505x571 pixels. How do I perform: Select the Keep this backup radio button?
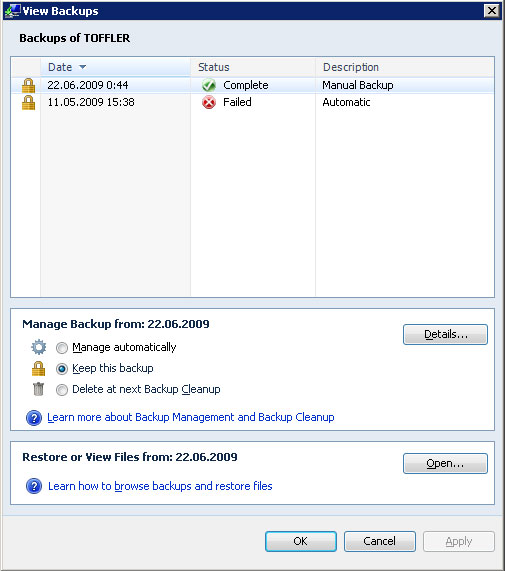[x=62, y=369]
